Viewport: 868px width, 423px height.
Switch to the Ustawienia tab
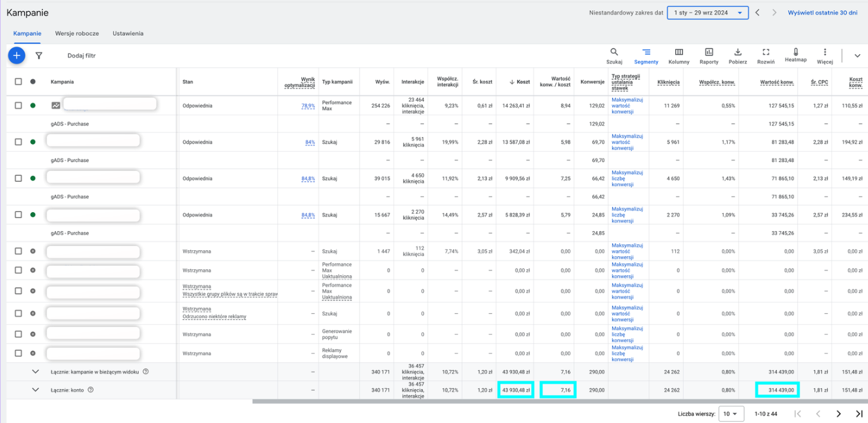click(x=128, y=33)
